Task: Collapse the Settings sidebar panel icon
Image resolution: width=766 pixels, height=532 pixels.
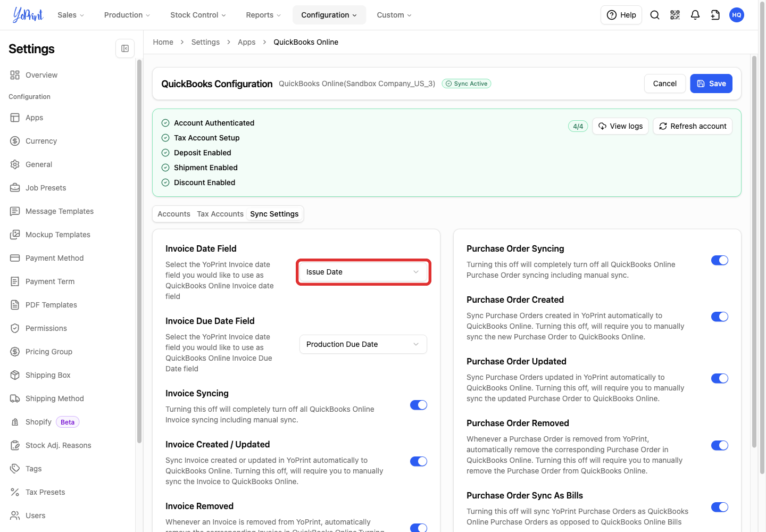Action: tap(125, 48)
